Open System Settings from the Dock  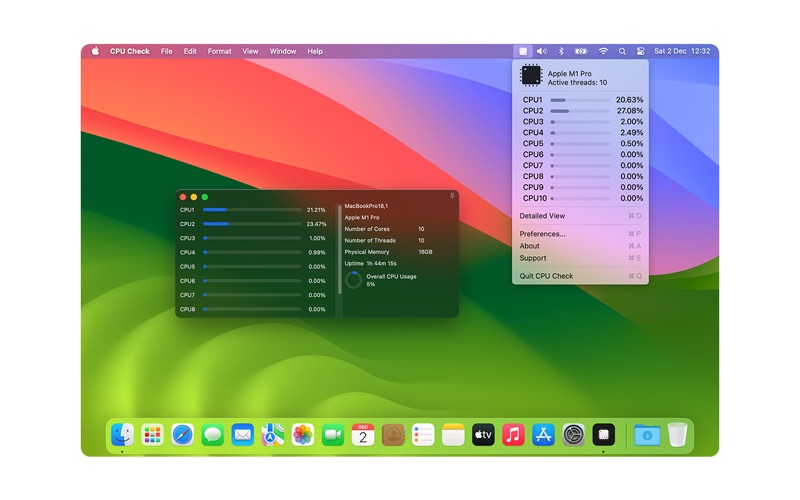coord(573,435)
